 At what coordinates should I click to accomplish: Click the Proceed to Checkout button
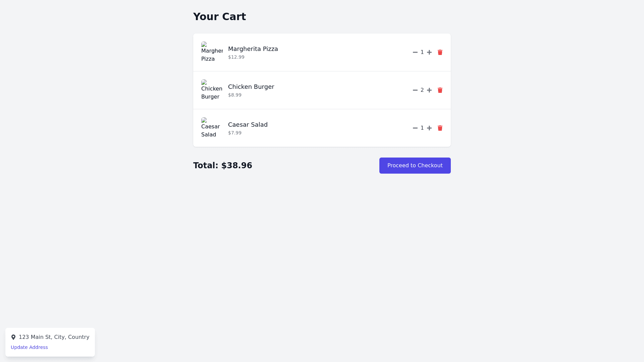point(415,166)
